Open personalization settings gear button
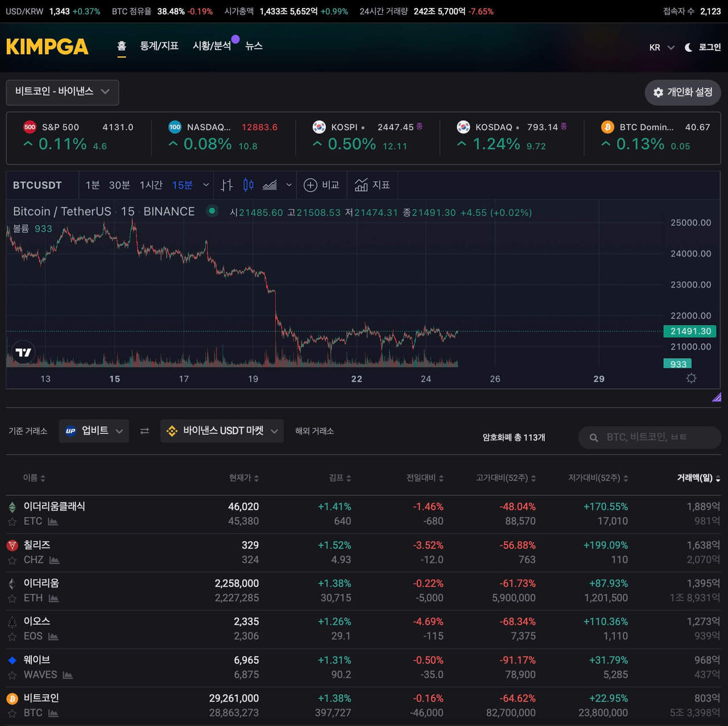 [x=682, y=92]
